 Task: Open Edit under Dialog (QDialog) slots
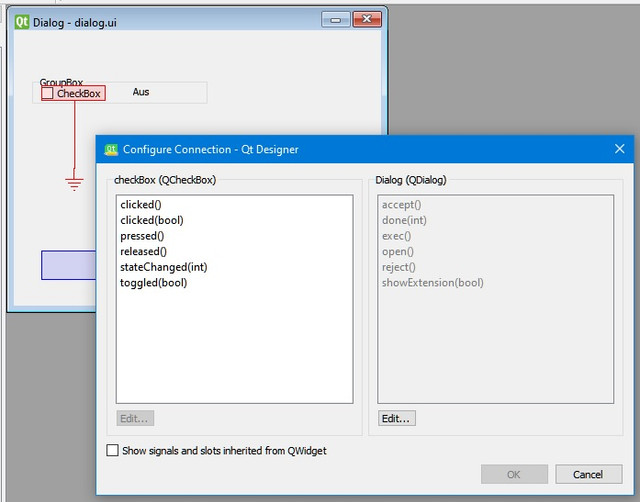tap(397, 418)
